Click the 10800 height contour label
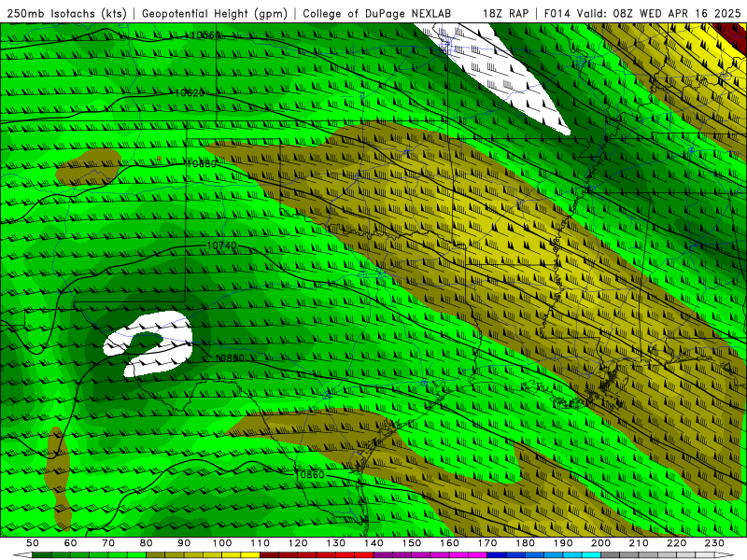747x560 pixels. tap(230, 358)
